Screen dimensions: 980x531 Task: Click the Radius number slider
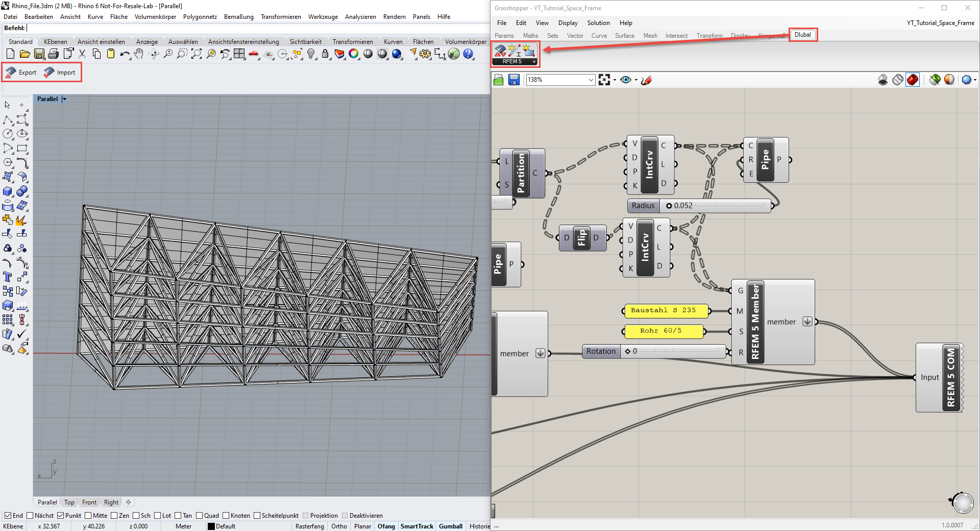[x=715, y=206]
